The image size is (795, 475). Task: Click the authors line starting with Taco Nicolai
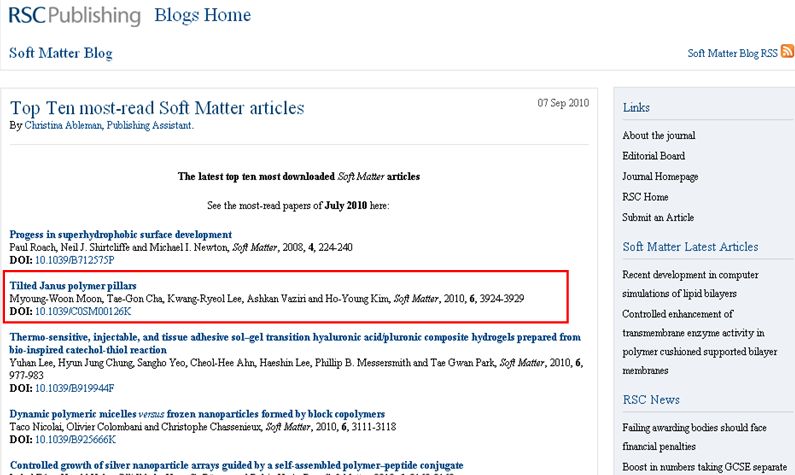point(203,427)
